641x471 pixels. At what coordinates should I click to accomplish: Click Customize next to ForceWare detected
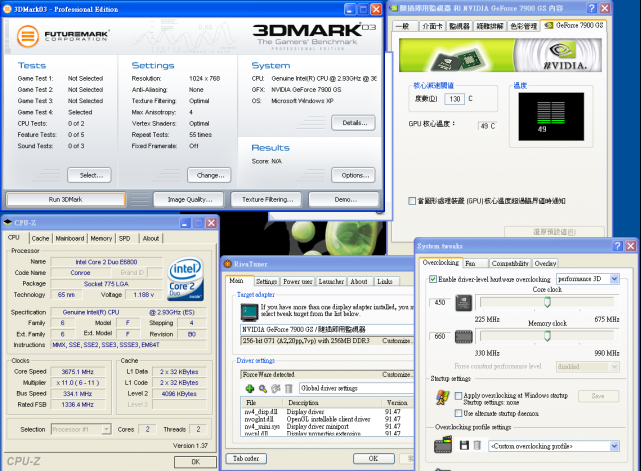point(396,375)
